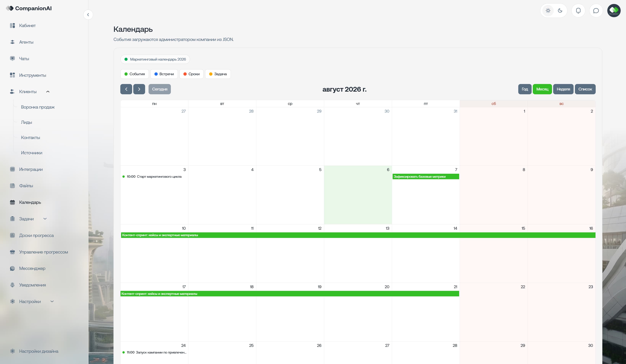The height and width of the screenshot is (364, 626).
Task: Open the 11:00 Запуск кампании event
Action: pyautogui.click(x=154, y=352)
